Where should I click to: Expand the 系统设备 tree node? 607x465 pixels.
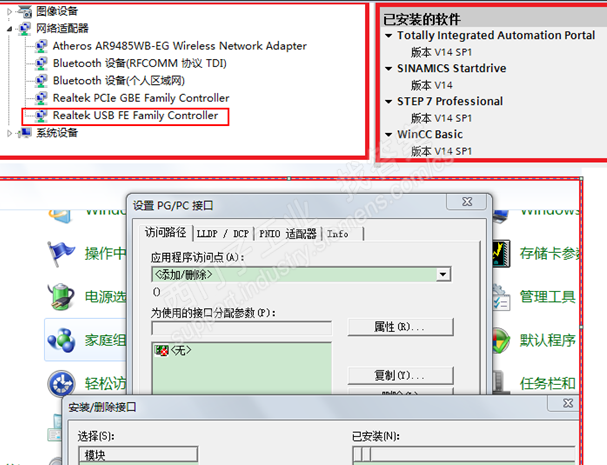9,133
